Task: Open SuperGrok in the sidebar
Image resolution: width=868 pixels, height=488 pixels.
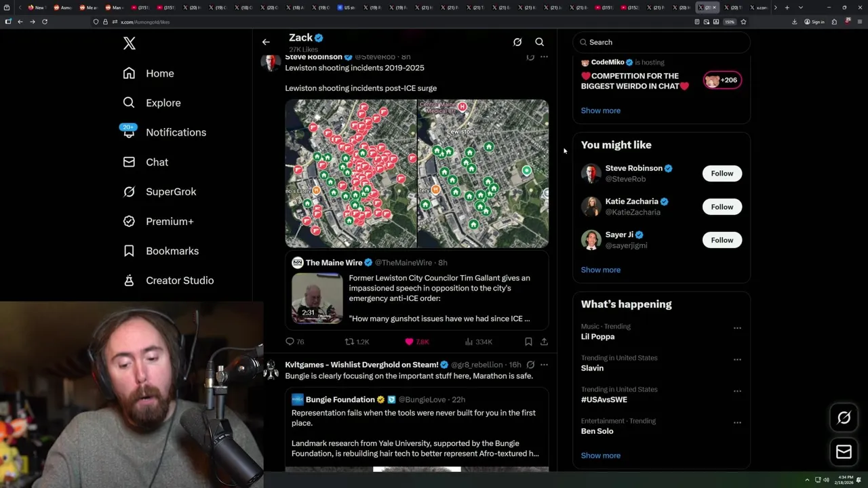Action: point(159,192)
